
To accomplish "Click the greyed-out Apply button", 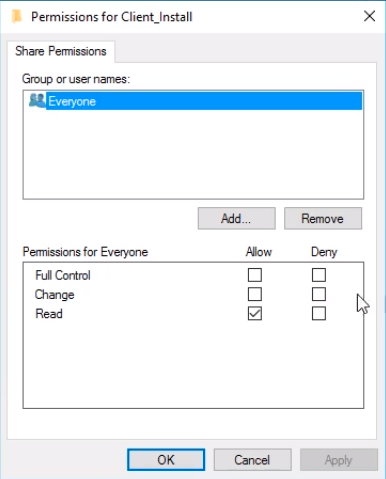I will tap(339, 460).
